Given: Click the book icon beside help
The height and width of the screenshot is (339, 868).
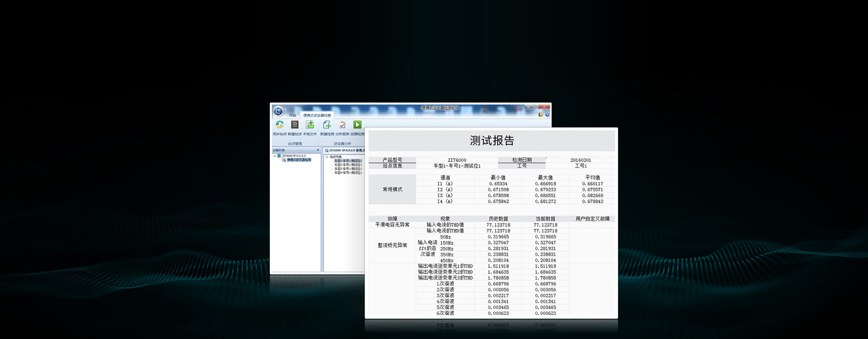Looking at the screenshot, I should (541, 115).
